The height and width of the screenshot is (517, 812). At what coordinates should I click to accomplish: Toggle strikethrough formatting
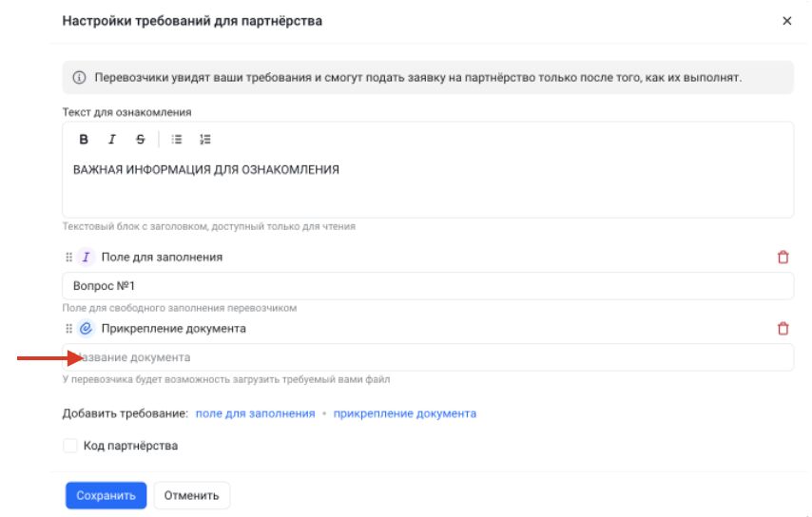pyautogui.click(x=141, y=139)
